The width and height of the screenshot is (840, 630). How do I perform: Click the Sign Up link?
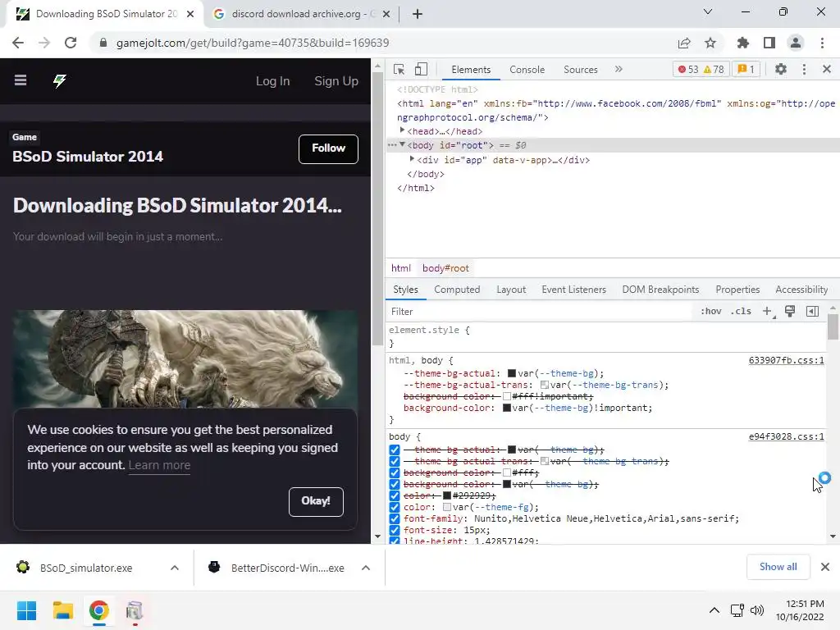click(336, 81)
